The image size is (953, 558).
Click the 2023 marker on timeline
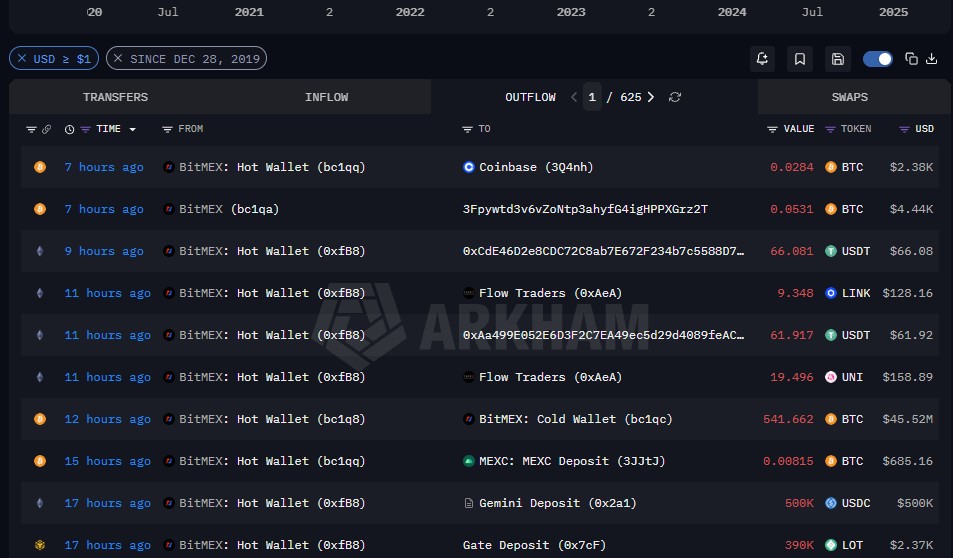(571, 12)
